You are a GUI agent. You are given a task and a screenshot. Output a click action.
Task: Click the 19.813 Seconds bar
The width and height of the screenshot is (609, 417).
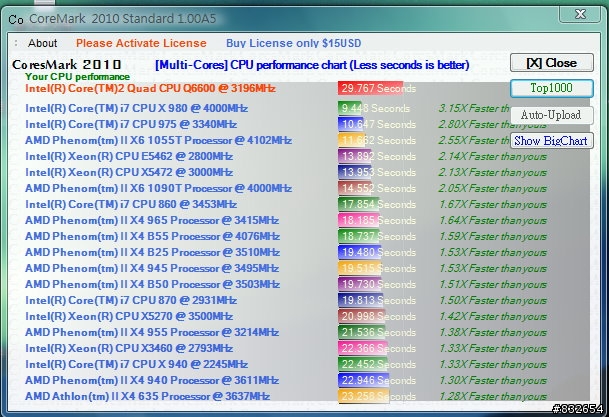(360, 300)
